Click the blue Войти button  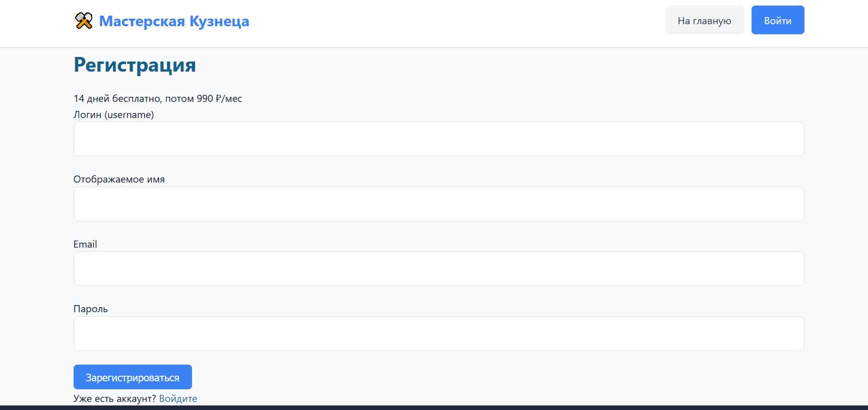[777, 20]
